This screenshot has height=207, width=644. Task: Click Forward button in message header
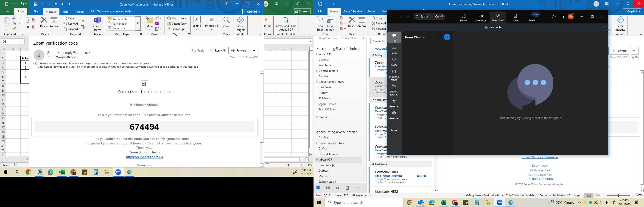tap(239, 51)
